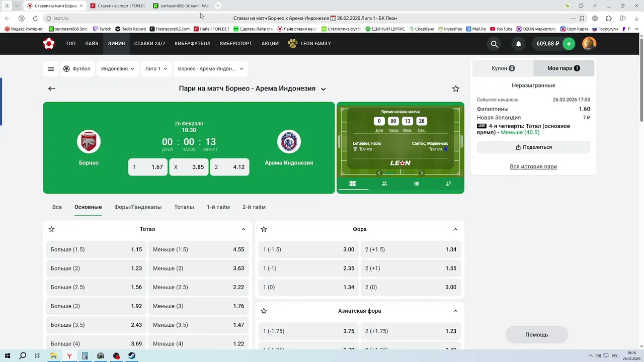The height and width of the screenshot is (362, 644).
Task: Open browser downloads arrow icon
Action: (x=636, y=18)
